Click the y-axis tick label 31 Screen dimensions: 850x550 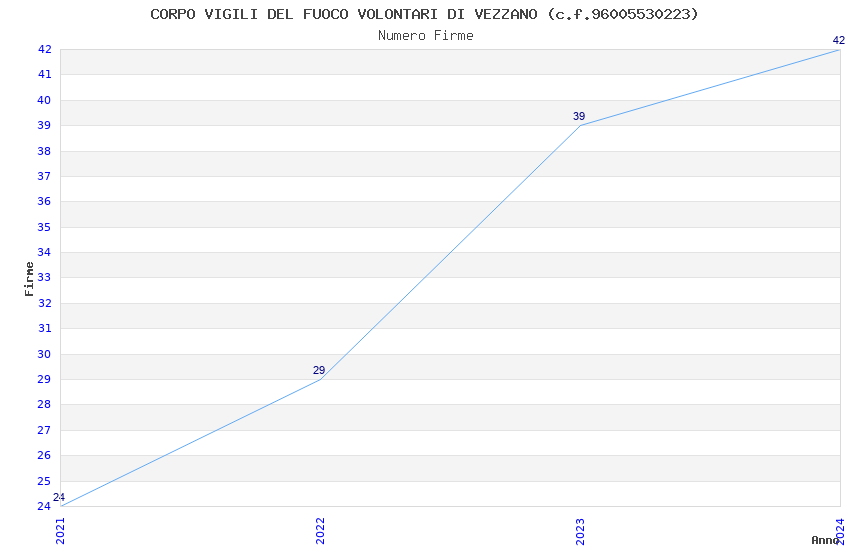point(44,328)
